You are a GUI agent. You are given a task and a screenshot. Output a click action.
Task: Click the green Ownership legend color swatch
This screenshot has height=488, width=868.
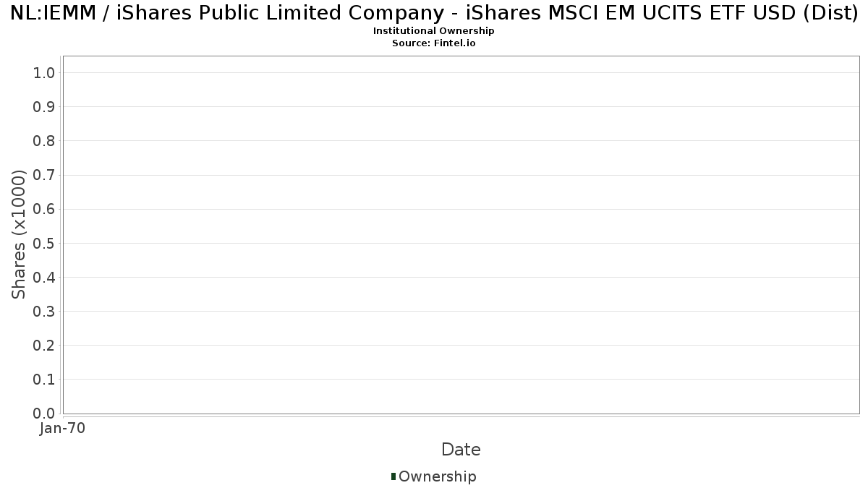393,476
